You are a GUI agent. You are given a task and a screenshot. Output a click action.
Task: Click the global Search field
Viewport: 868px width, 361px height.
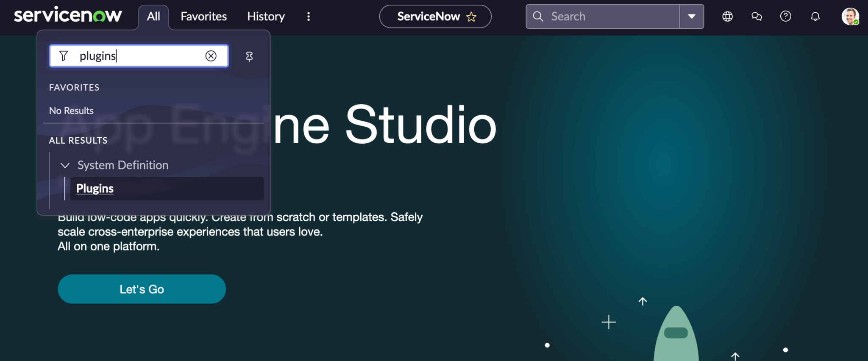point(603,17)
